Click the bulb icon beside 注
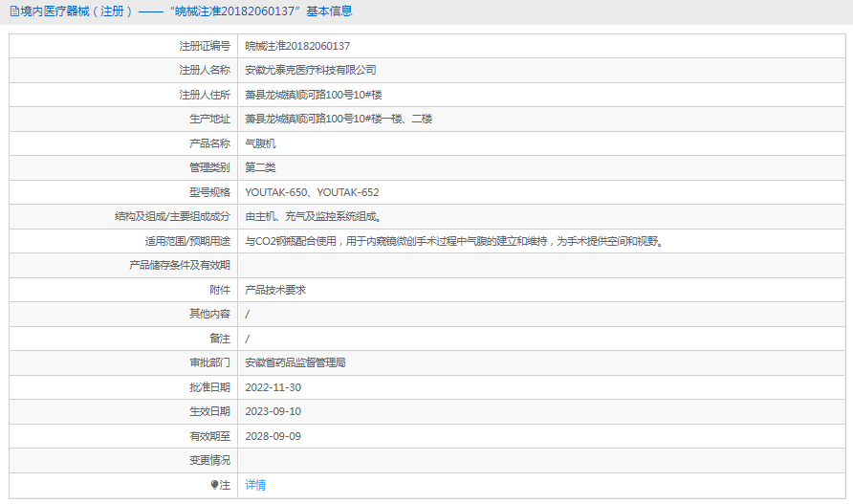This screenshot has height=504, width=853. [x=215, y=485]
